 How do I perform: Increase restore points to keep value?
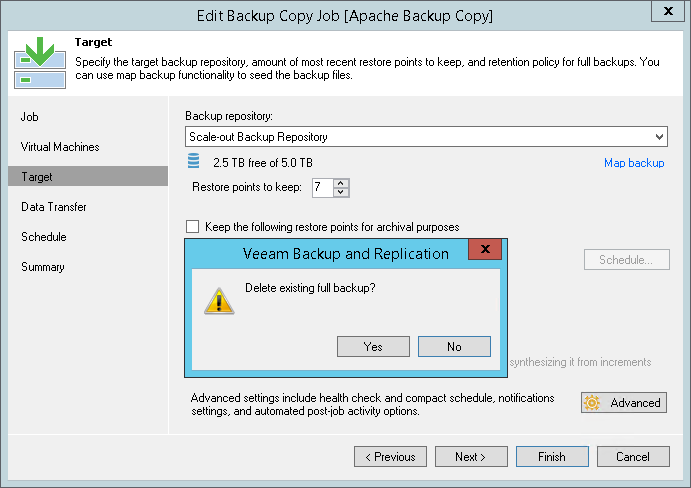342,183
